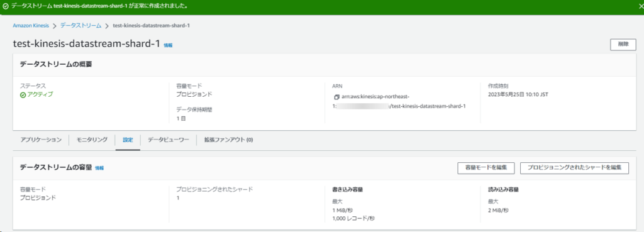
Task: Click the first breadcrumb chevron separator
Action: pyautogui.click(x=55, y=26)
